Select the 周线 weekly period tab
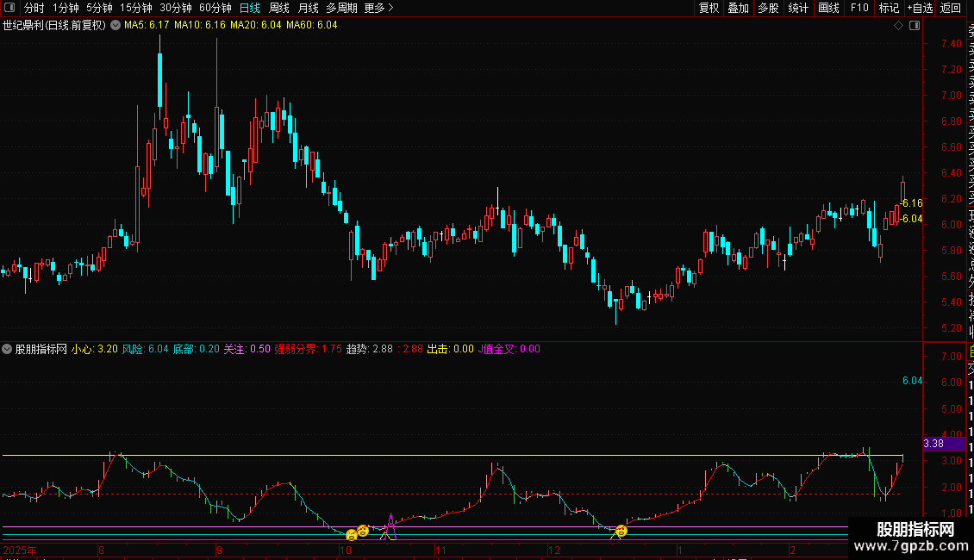 tap(279, 8)
